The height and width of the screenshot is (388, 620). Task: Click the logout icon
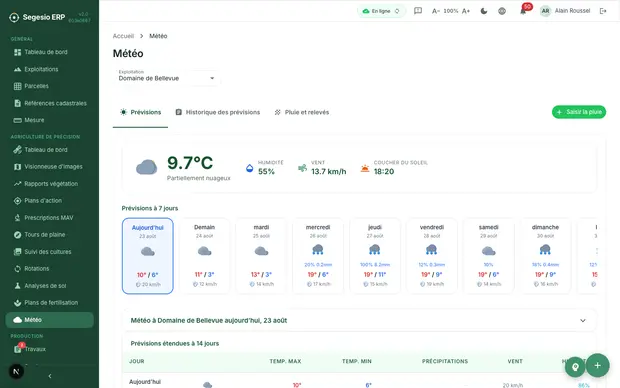click(x=603, y=11)
